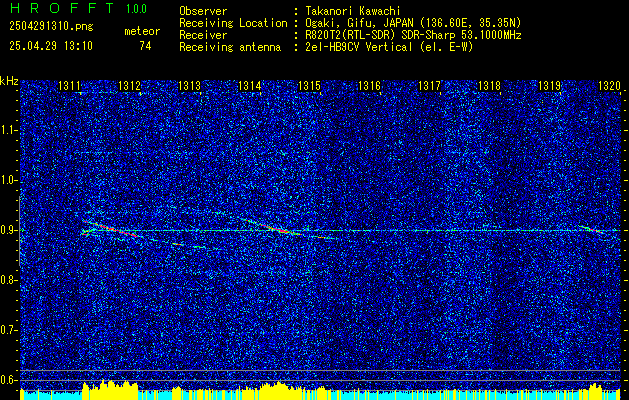Click receiver R820T2(RTL-SDR) SDR-Sharp 53.1000MHz

click(x=413, y=35)
